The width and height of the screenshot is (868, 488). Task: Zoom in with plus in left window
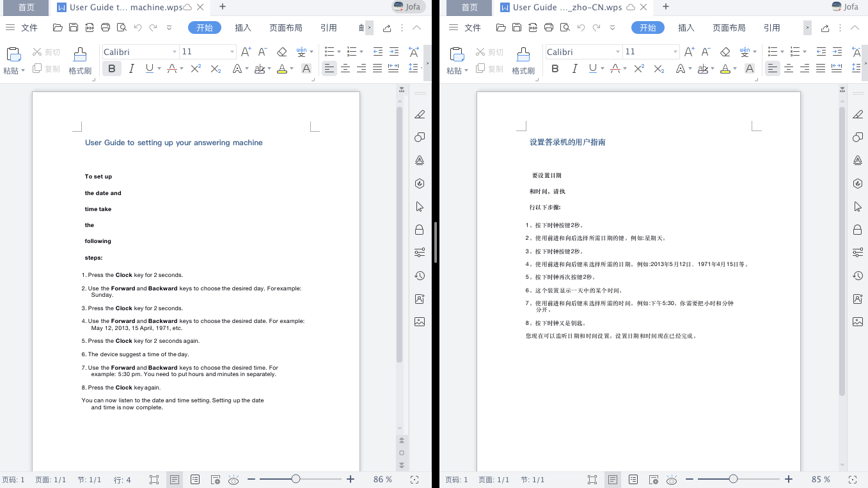[350, 479]
